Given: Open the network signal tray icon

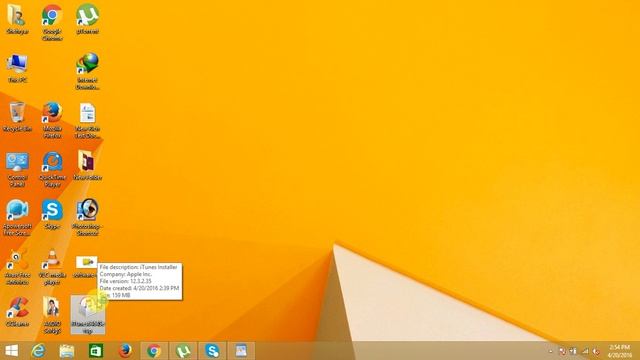Looking at the screenshot, I should (585, 351).
